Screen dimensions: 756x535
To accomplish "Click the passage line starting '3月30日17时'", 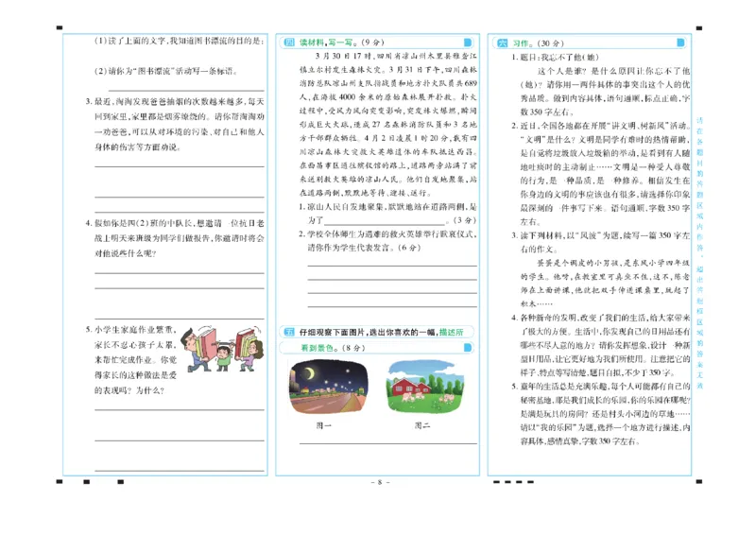I will tap(396, 56).
